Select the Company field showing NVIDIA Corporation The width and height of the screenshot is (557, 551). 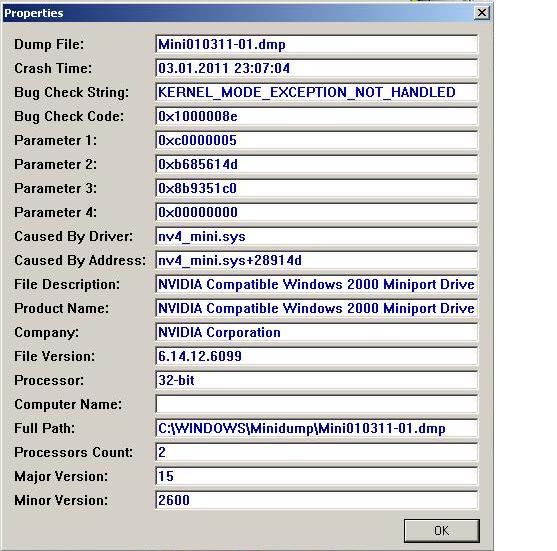[317, 332]
